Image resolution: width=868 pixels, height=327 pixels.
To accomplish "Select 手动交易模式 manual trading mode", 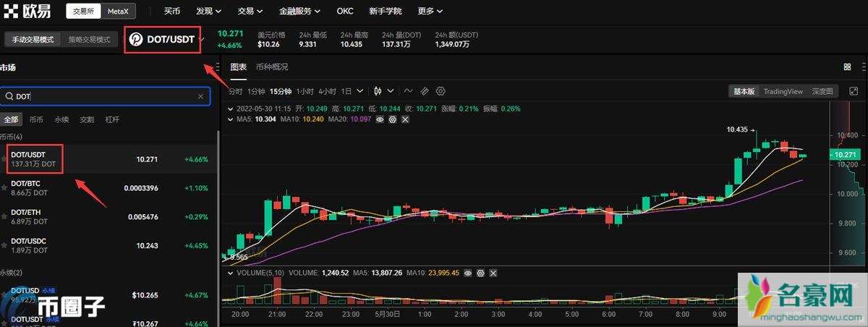I will point(33,40).
